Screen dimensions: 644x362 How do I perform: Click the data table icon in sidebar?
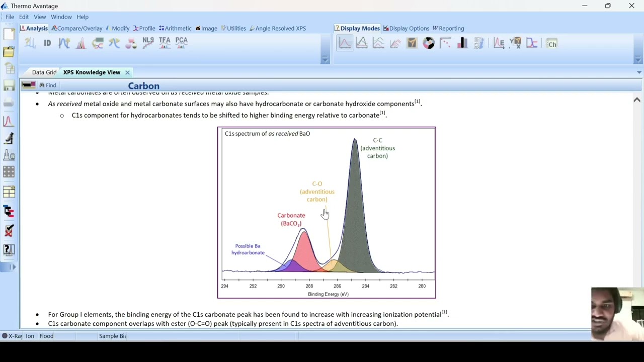pos(9,192)
